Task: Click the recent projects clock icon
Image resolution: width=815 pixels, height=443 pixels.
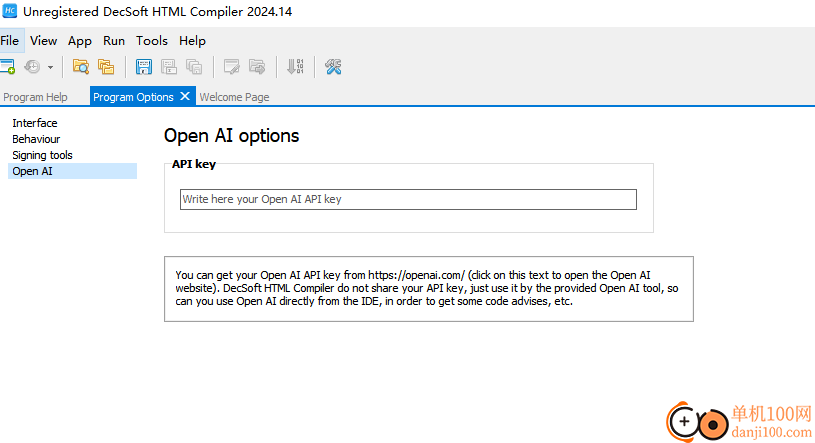Action: pyautogui.click(x=32, y=67)
